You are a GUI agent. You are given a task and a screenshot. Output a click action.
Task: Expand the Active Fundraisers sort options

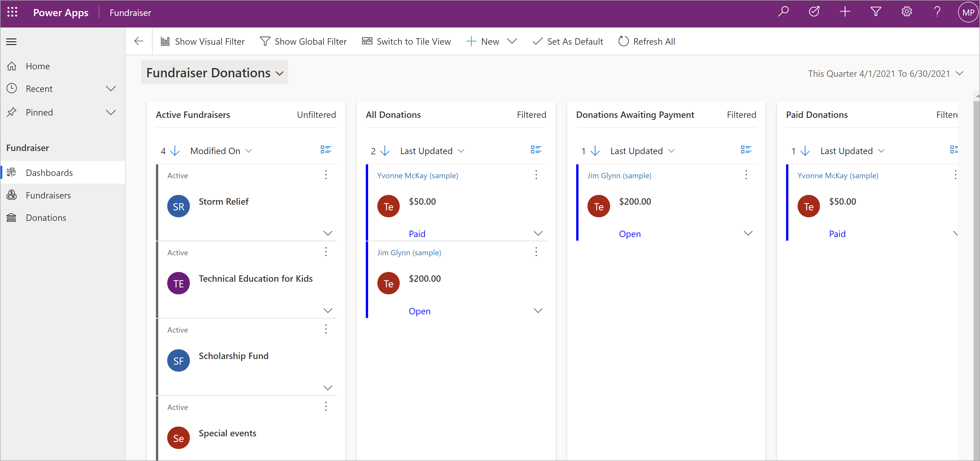(247, 150)
